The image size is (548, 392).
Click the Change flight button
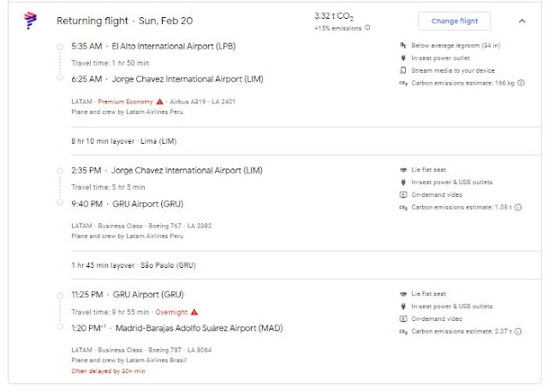click(454, 21)
